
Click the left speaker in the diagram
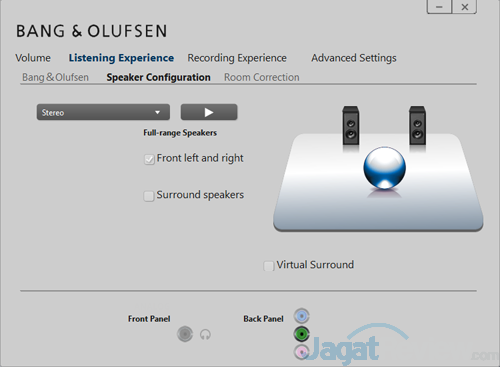click(351, 126)
